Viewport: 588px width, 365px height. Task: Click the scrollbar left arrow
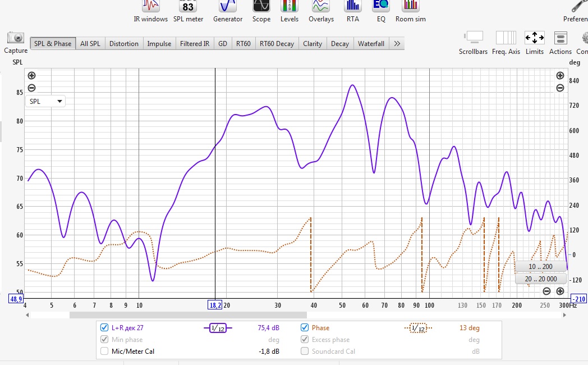27,315
